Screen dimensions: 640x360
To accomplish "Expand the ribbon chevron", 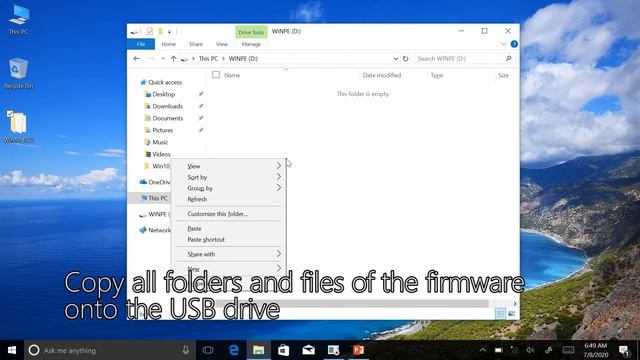I will pos(503,44).
